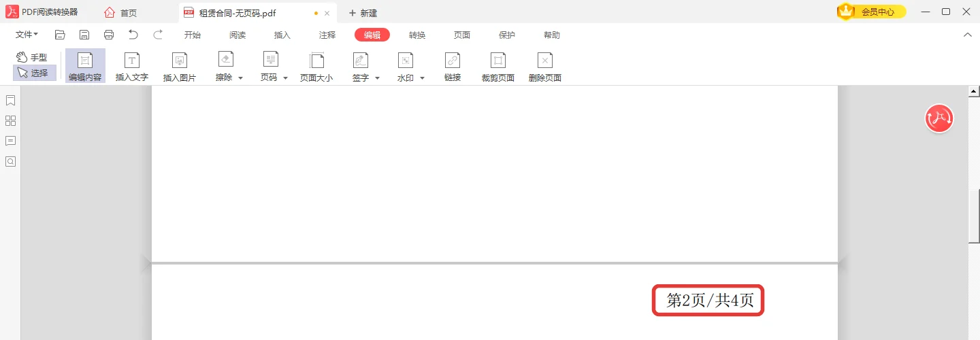Image resolution: width=980 pixels, height=340 pixels.
Task: Select the Hand (手型) tool
Action: coord(32,58)
